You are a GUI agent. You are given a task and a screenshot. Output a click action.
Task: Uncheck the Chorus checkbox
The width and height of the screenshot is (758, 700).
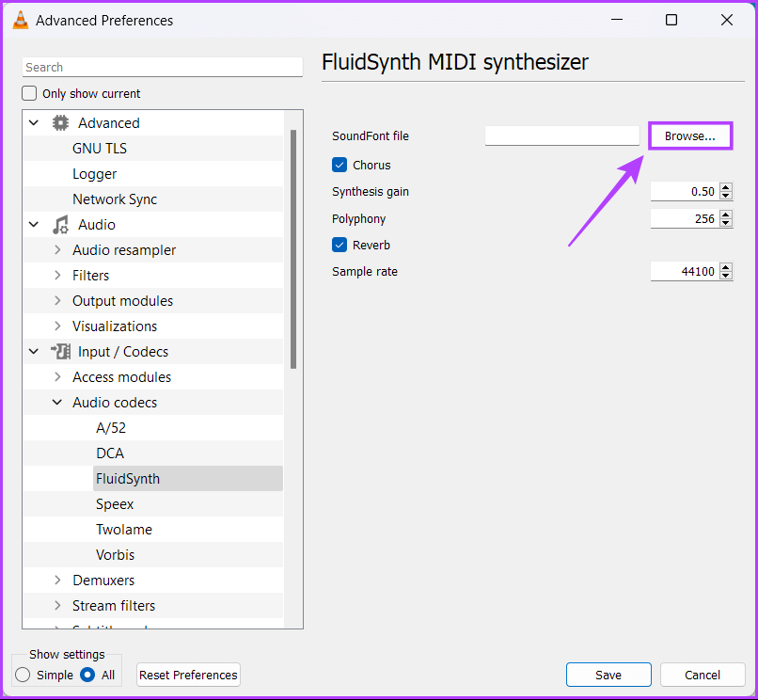(340, 165)
